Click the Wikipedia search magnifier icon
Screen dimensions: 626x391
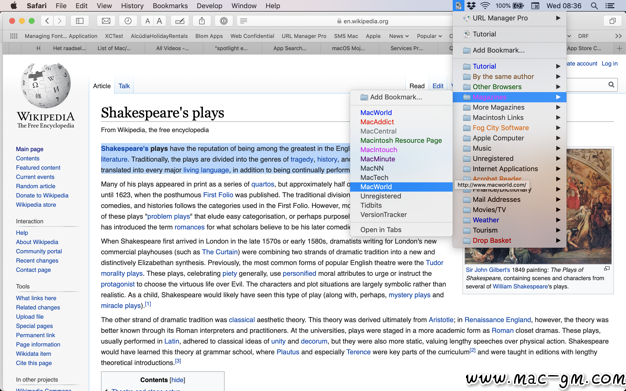pyautogui.click(x=611, y=84)
